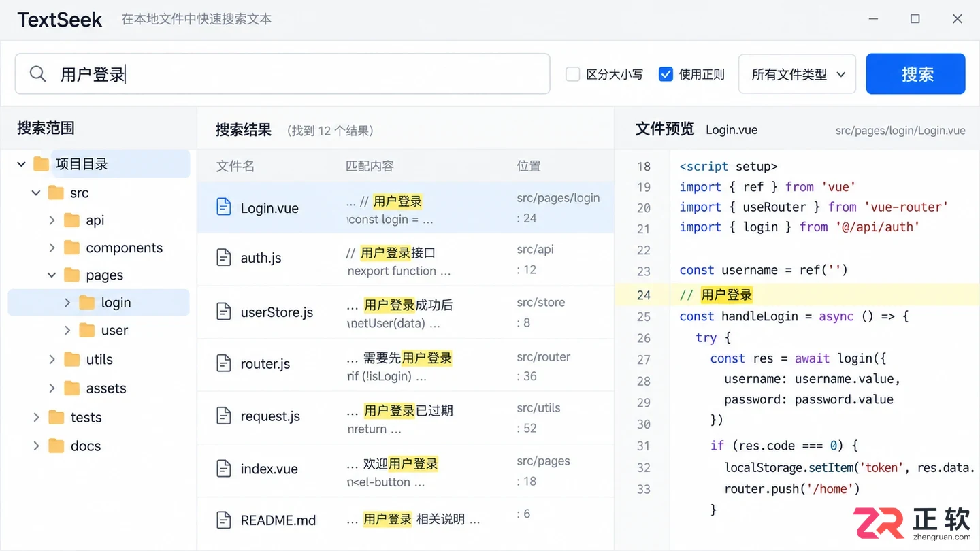Open the 所有文件类型 dropdown
This screenshot has width=980, height=551.
(797, 74)
